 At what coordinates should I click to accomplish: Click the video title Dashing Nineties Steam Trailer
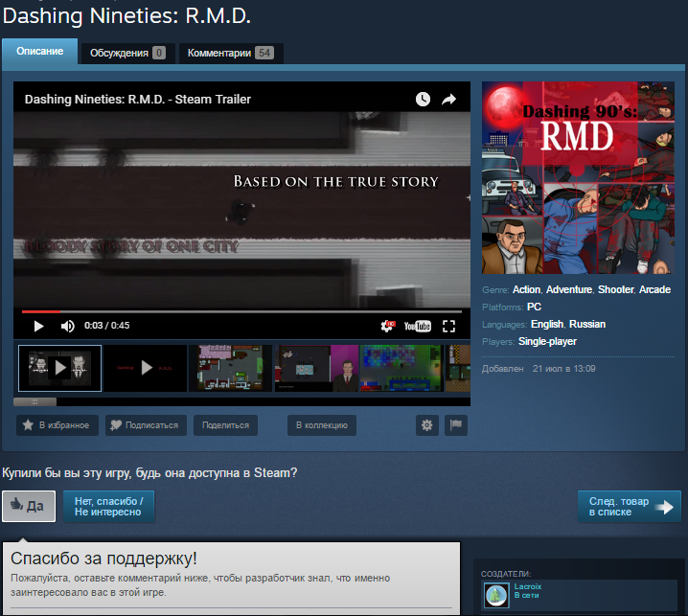(137, 100)
